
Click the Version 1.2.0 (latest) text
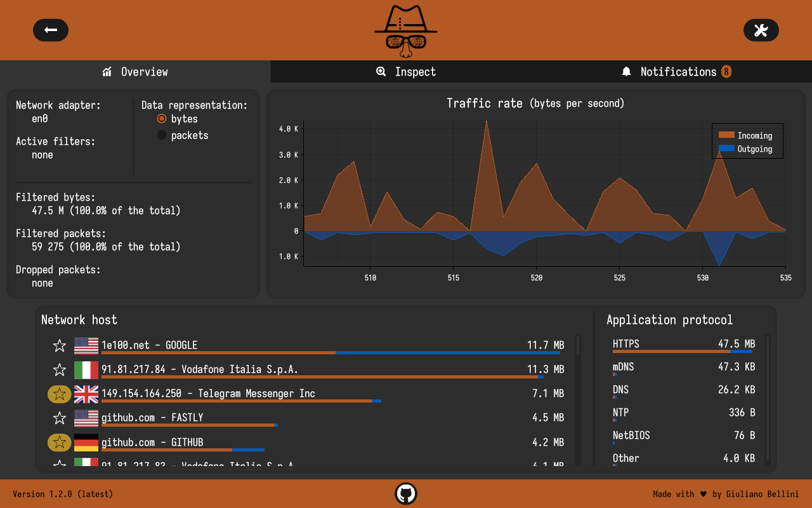[63, 494]
